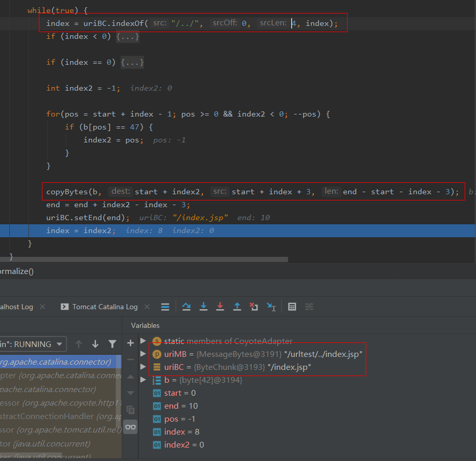The image size is (476, 461).
Task: Close the Tomcat Catalina Log tab
Action: point(148,307)
